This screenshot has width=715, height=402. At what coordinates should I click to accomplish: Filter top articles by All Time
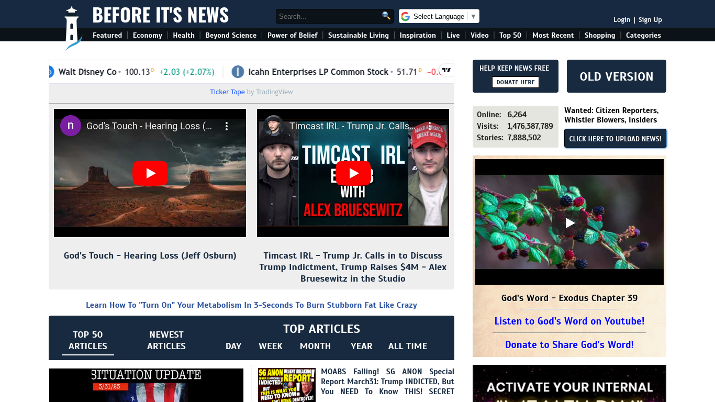click(x=408, y=346)
